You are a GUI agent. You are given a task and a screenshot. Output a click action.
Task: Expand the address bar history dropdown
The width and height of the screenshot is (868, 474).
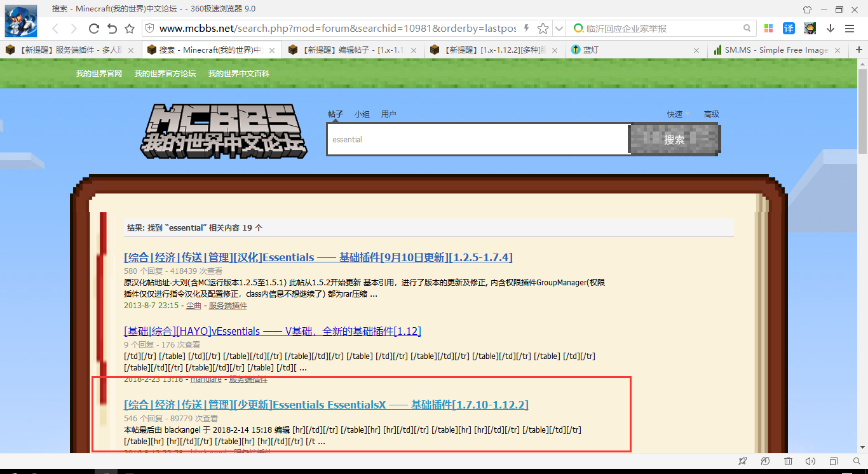coord(559,29)
